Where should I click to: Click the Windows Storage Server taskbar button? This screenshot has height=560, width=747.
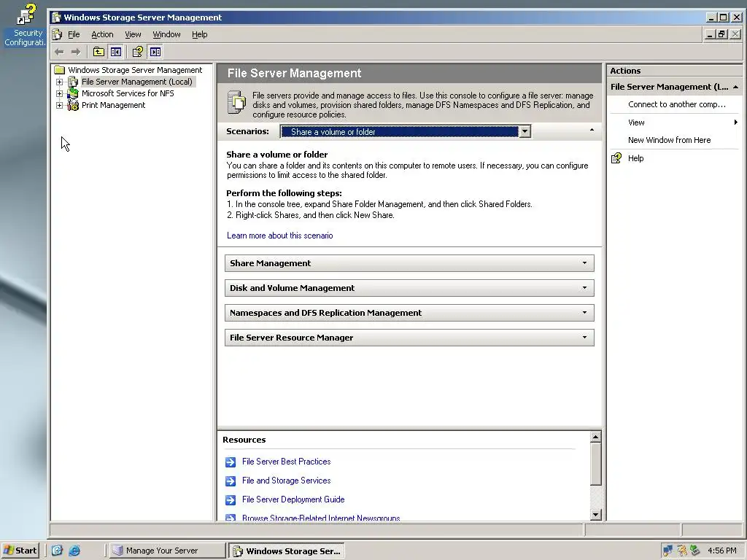click(286, 551)
